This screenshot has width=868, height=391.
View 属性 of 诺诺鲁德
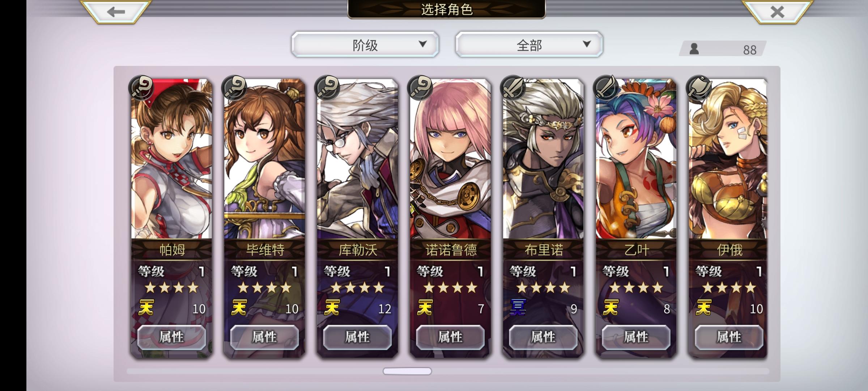click(450, 337)
